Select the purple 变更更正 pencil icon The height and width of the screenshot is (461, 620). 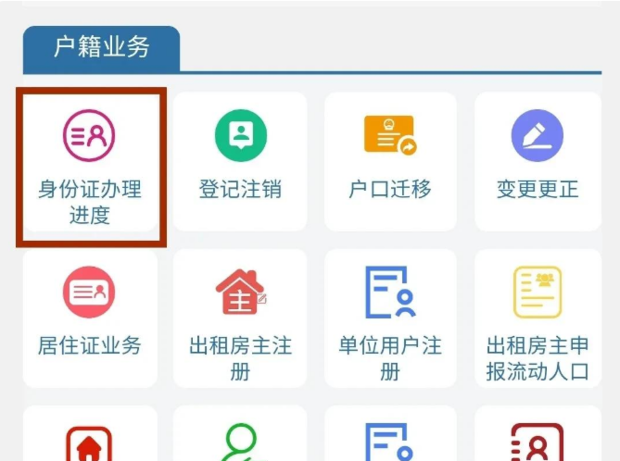coord(537,135)
